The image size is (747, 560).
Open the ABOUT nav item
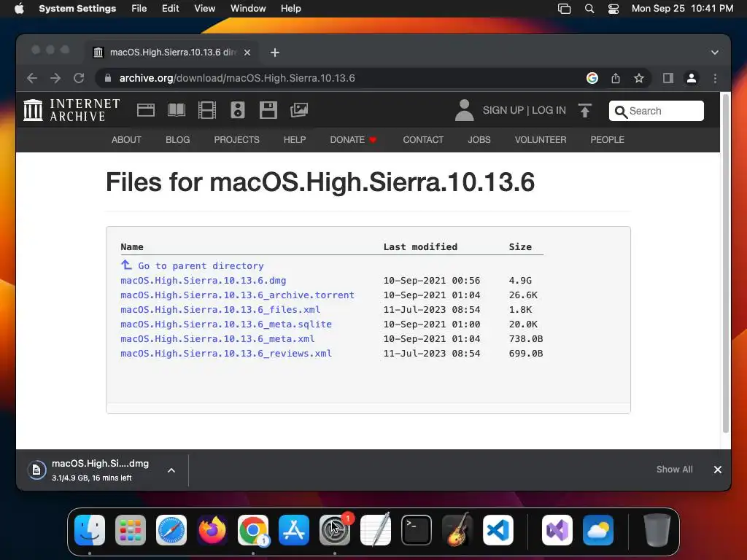click(126, 139)
